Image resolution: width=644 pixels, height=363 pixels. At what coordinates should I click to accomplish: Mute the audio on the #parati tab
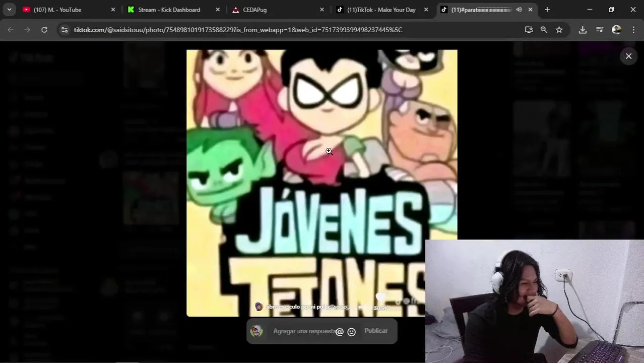click(519, 10)
